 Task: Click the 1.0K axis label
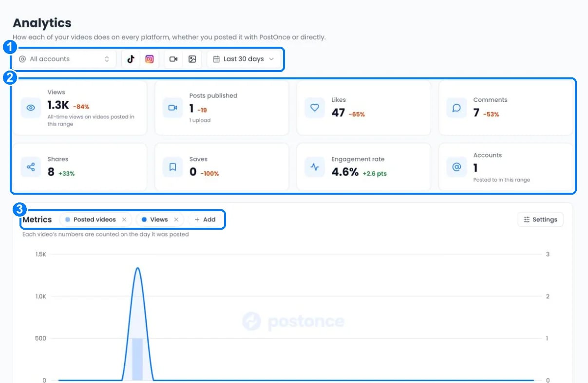point(40,296)
